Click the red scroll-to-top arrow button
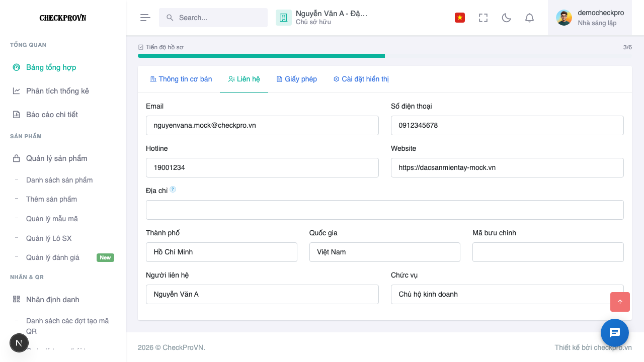 pyautogui.click(x=620, y=302)
